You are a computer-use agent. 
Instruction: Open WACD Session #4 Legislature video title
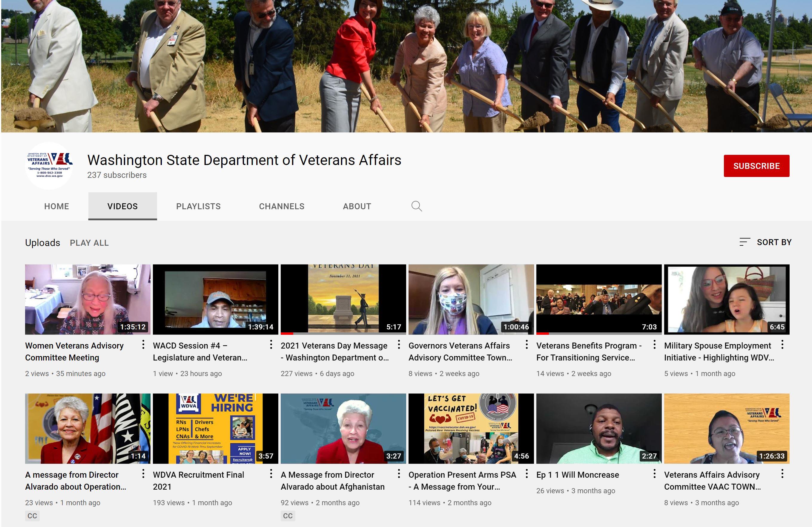(x=200, y=352)
